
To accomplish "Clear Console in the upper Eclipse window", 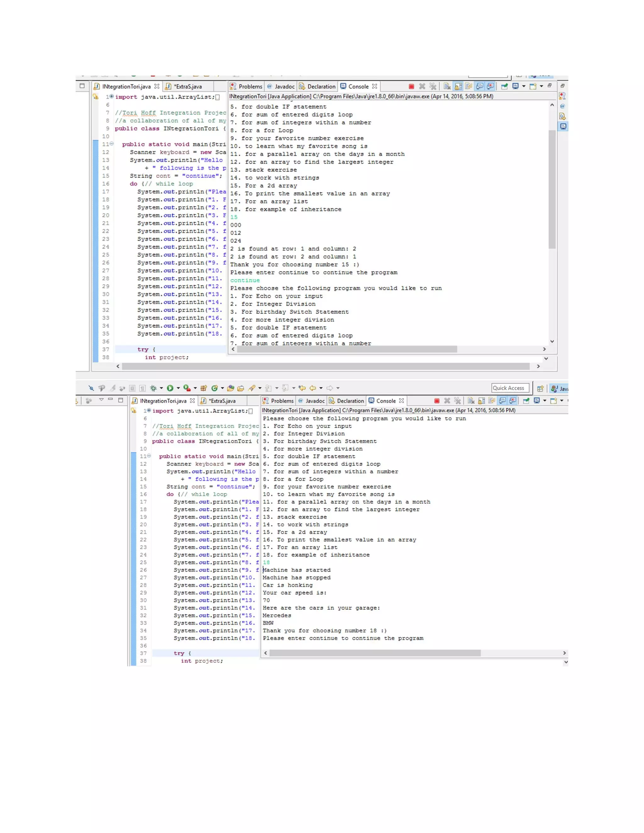I will (x=447, y=86).
